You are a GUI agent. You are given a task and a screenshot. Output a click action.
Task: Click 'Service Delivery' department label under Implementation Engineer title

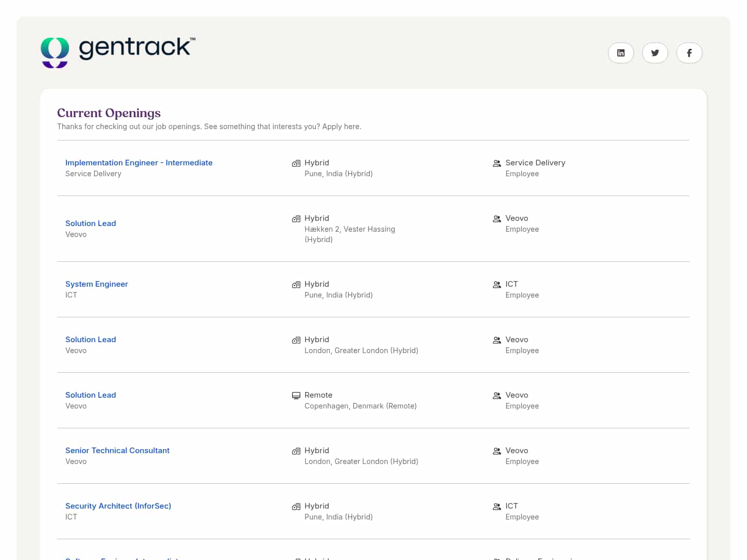93,174
